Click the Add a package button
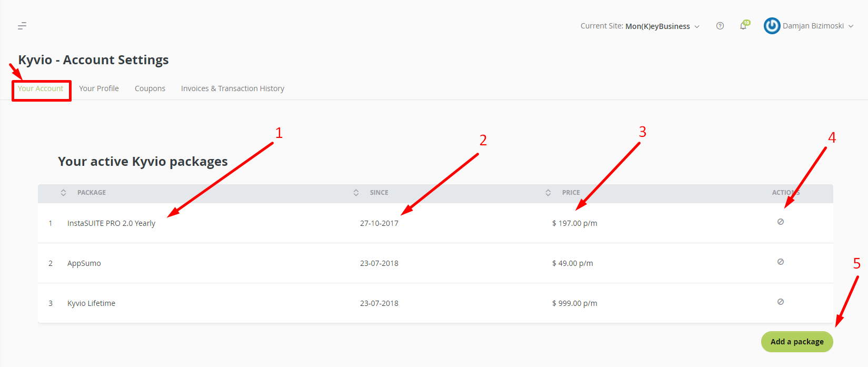Screen dimensions: 868x367 tap(797, 342)
